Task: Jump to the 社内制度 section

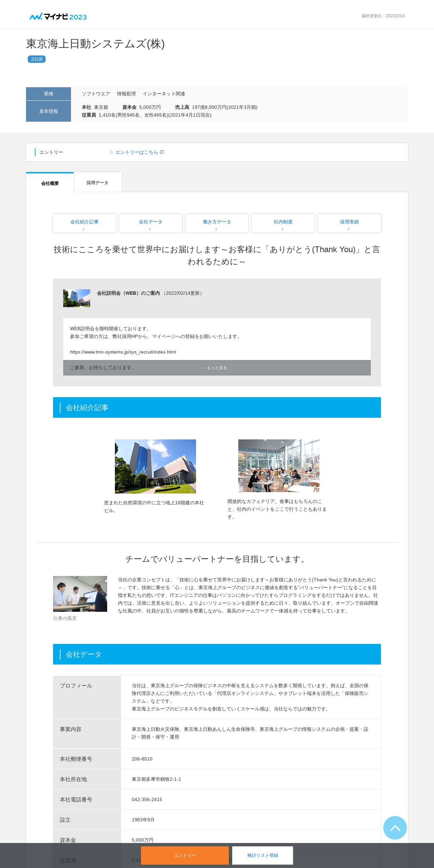Action: (x=283, y=223)
